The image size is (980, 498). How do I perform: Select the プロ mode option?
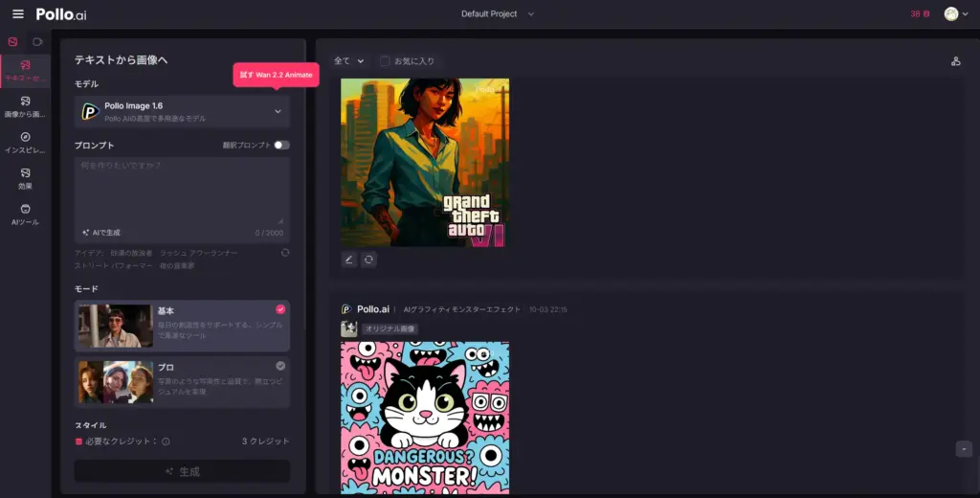[x=182, y=381]
